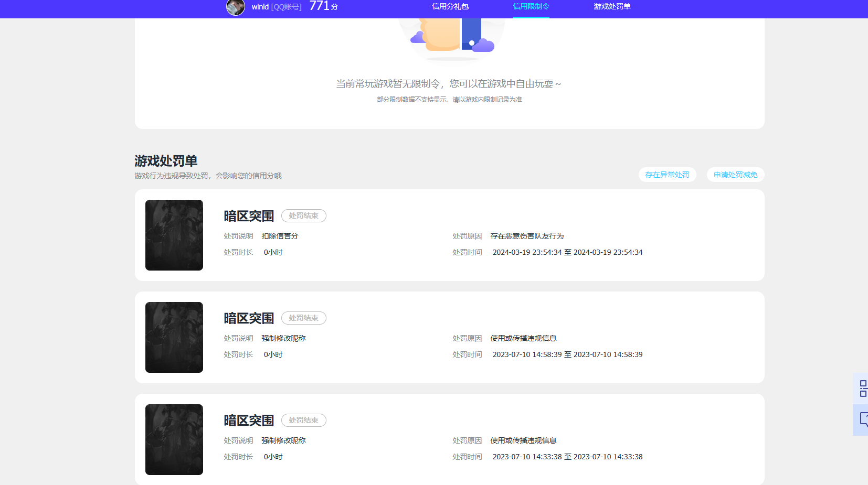
Task: Click 处罚结束 badge on the 2024-03-19 record
Action: [303, 215]
